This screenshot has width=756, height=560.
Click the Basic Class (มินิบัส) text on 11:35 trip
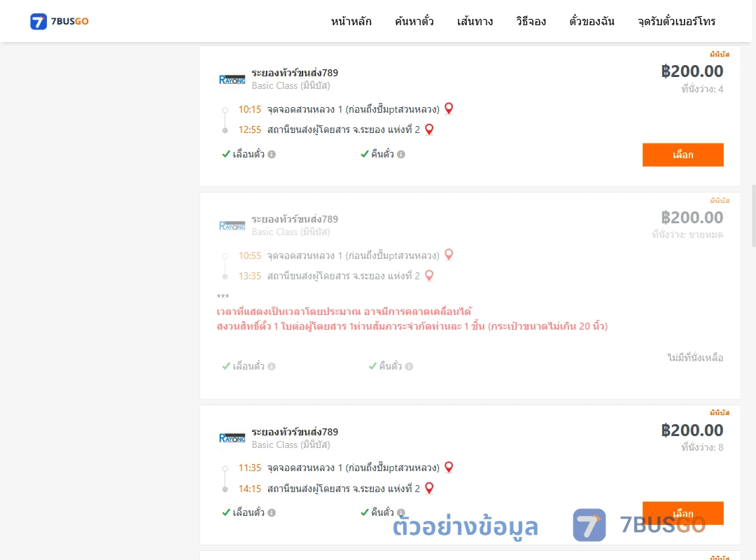[290, 444]
